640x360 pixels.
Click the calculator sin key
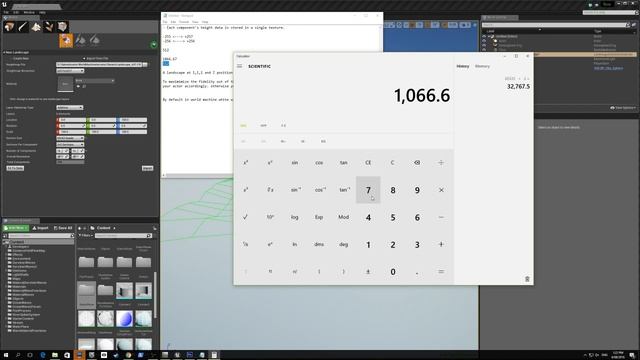tap(294, 162)
